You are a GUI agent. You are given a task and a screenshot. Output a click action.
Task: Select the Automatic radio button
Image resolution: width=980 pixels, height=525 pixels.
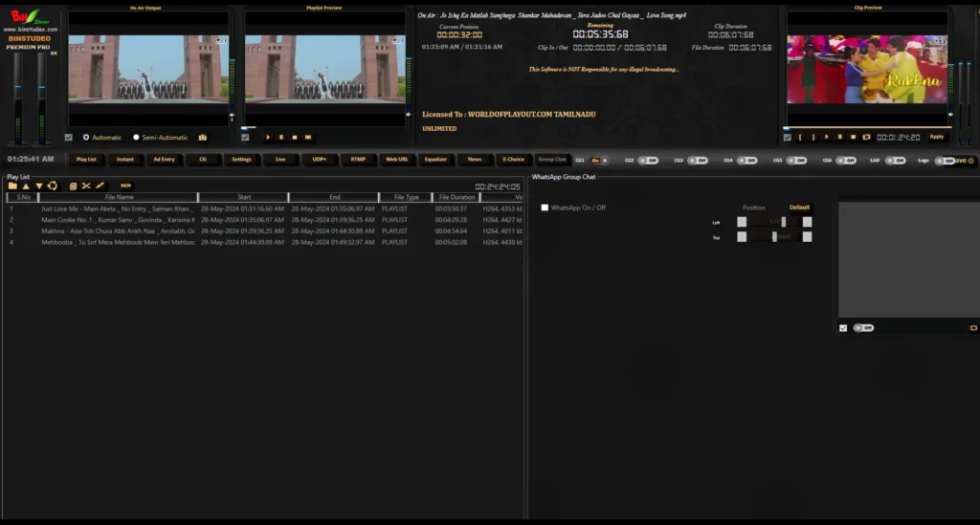[86, 138]
